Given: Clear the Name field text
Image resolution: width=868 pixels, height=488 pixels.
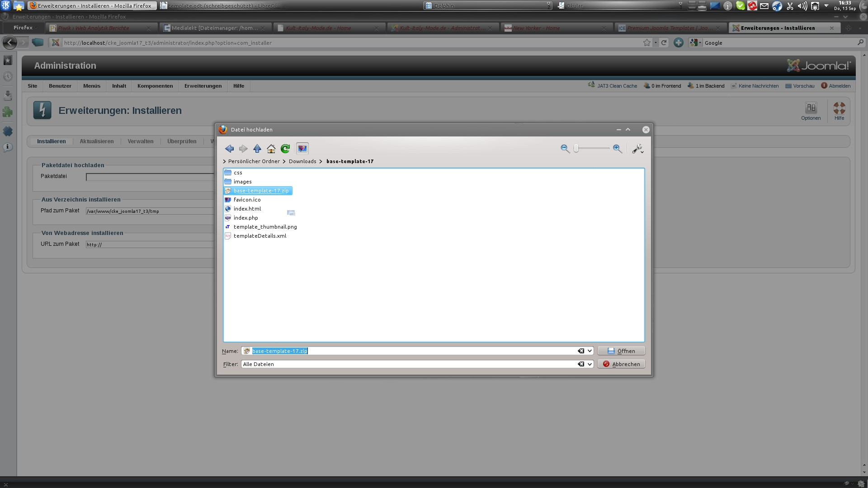Looking at the screenshot, I should pos(581,351).
